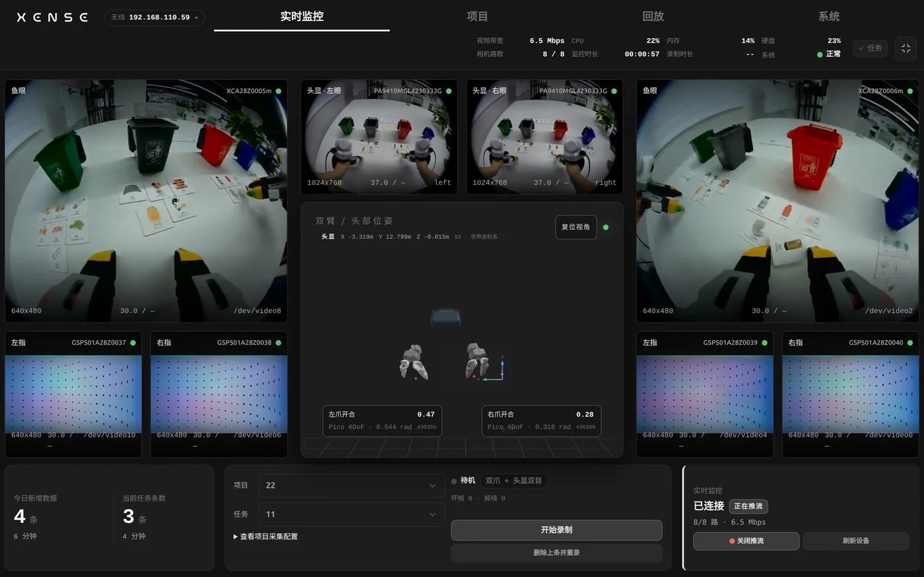Select the right gripper 3D model
924x577 pixels.
click(477, 360)
